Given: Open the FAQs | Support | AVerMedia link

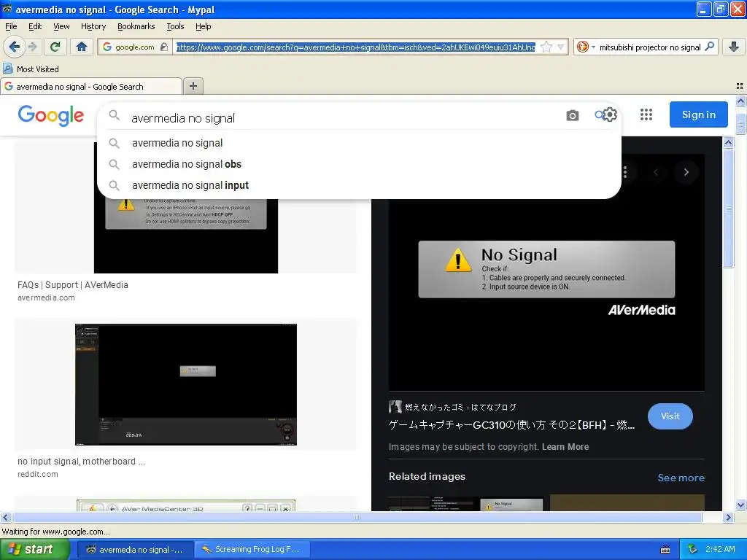Looking at the screenshot, I should coord(73,285).
